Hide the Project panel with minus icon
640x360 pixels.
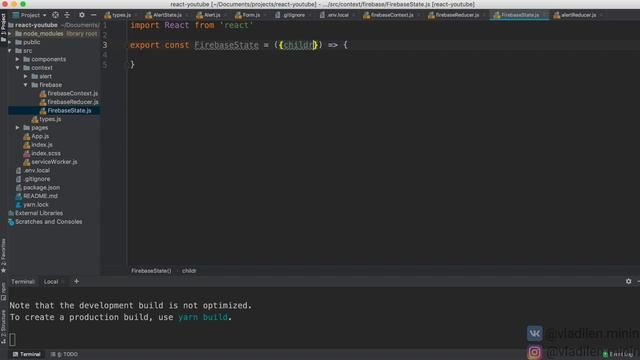click(93, 15)
